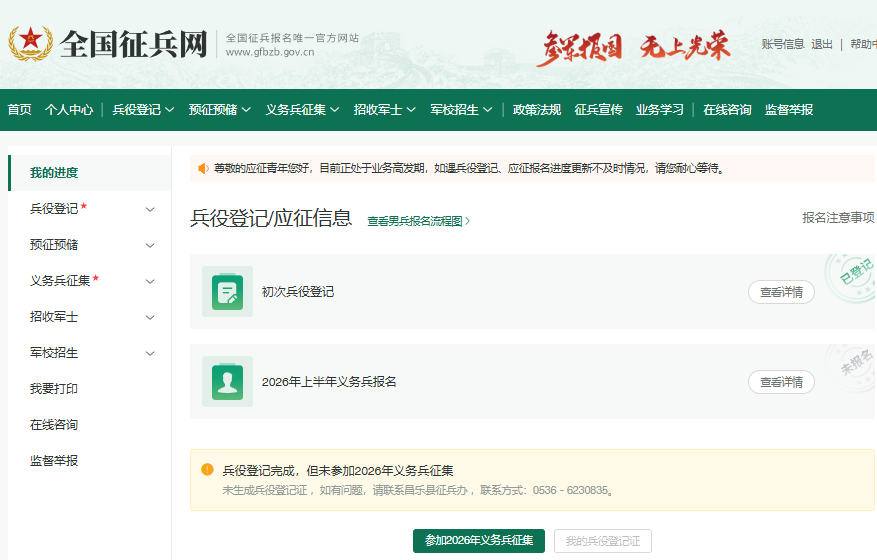
Task: Open the 义务兵征集 top navigation dropdown
Action: (x=302, y=110)
